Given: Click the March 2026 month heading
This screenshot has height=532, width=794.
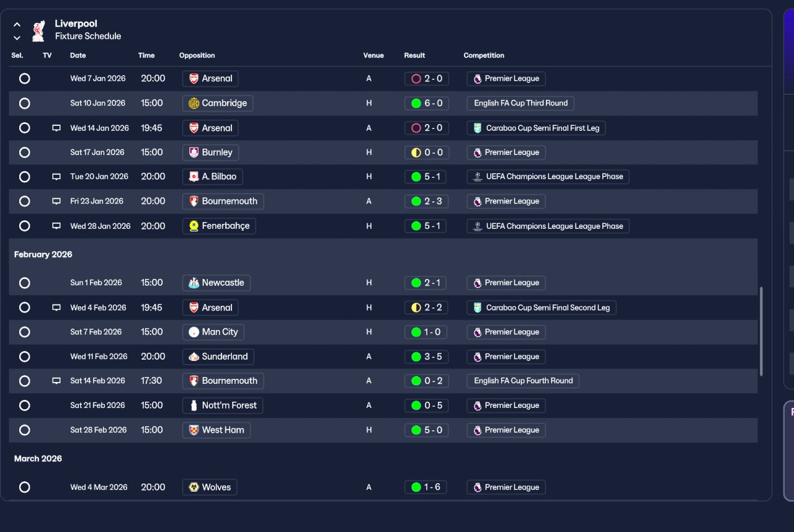Looking at the screenshot, I should pyautogui.click(x=38, y=459).
